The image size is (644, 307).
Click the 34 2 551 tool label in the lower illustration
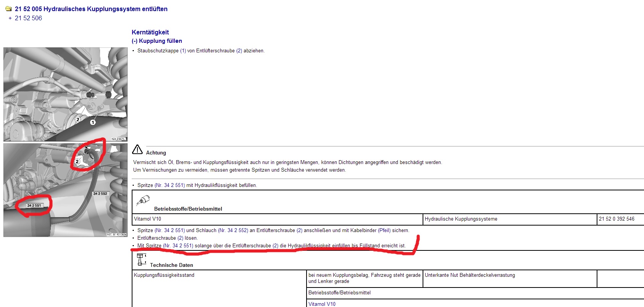[34, 206]
